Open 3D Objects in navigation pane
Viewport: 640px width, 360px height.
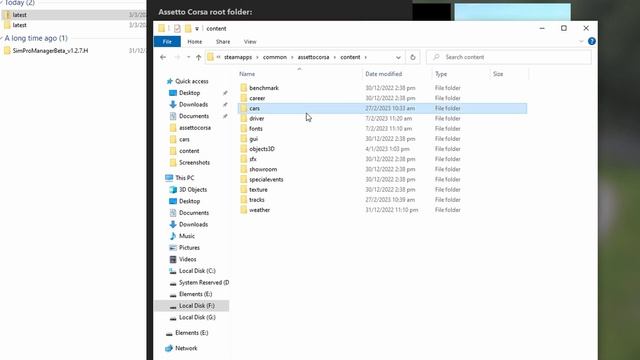pos(193,189)
